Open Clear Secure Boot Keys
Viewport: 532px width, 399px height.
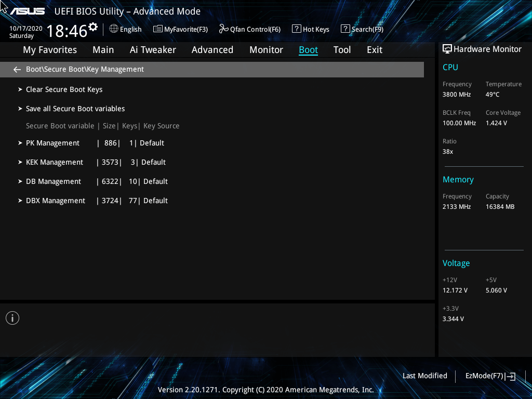click(x=64, y=89)
